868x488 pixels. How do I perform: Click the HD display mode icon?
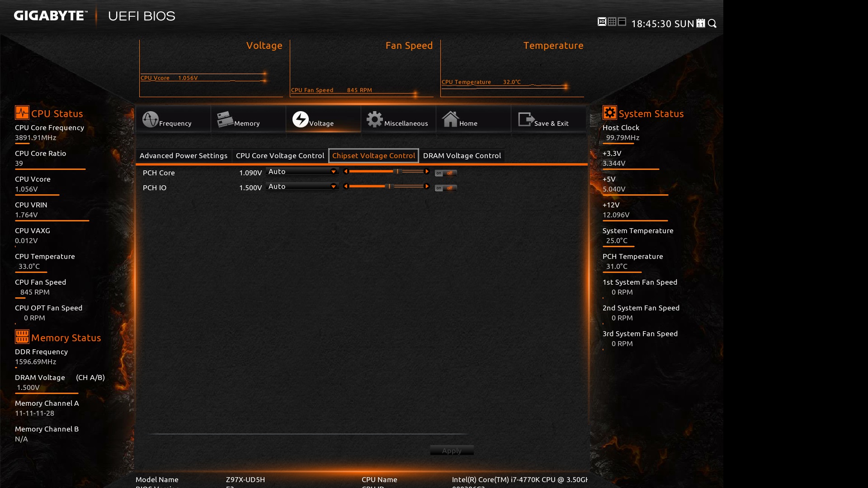[602, 22]
